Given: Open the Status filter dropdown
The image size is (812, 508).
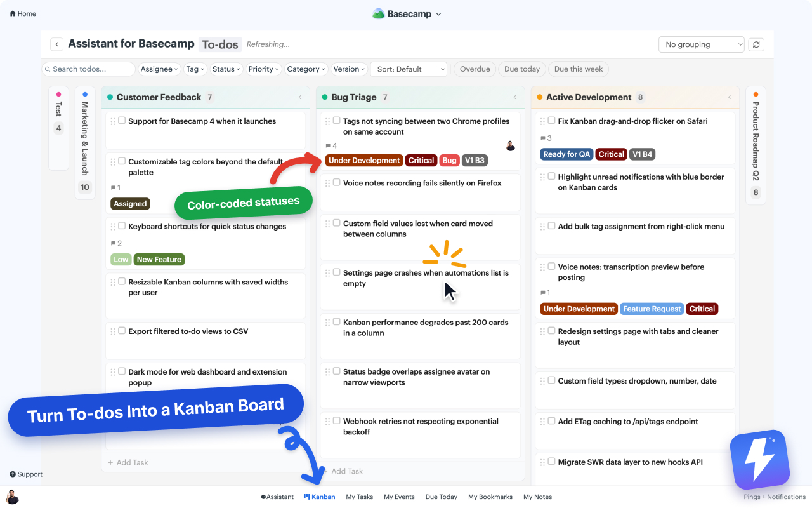Looking at the screenshot, I should tap(226, 69).
